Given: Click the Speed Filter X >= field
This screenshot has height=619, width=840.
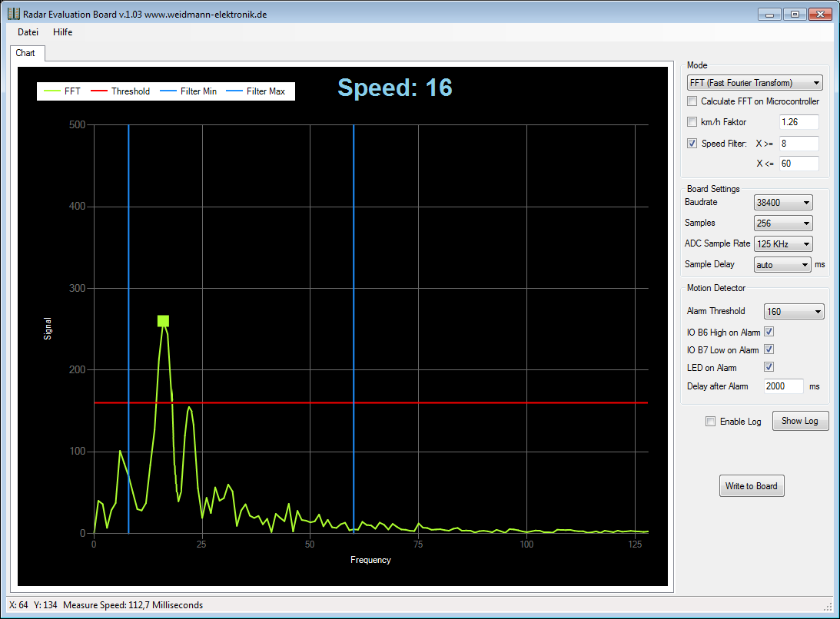Looking at the screenshot, I should [798, 144].
